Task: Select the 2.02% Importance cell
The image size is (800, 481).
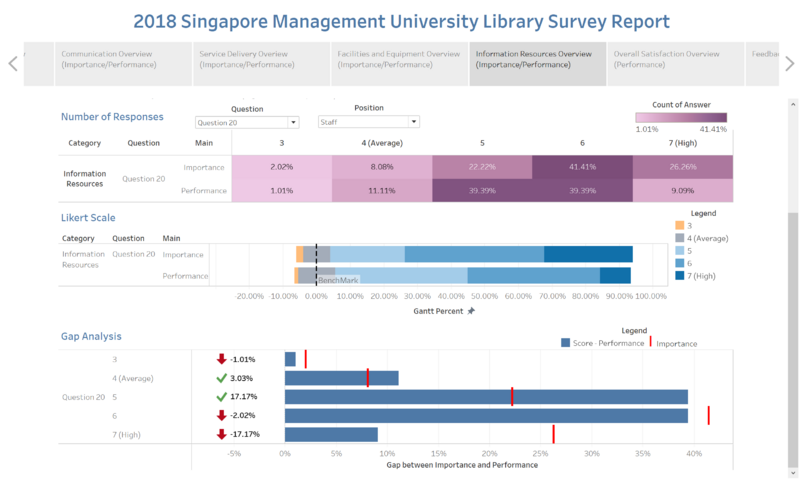Action: 282,167
